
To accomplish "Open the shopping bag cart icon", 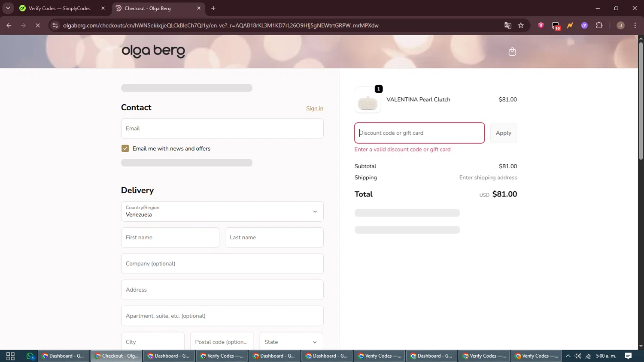I will (x=512, y=51).
